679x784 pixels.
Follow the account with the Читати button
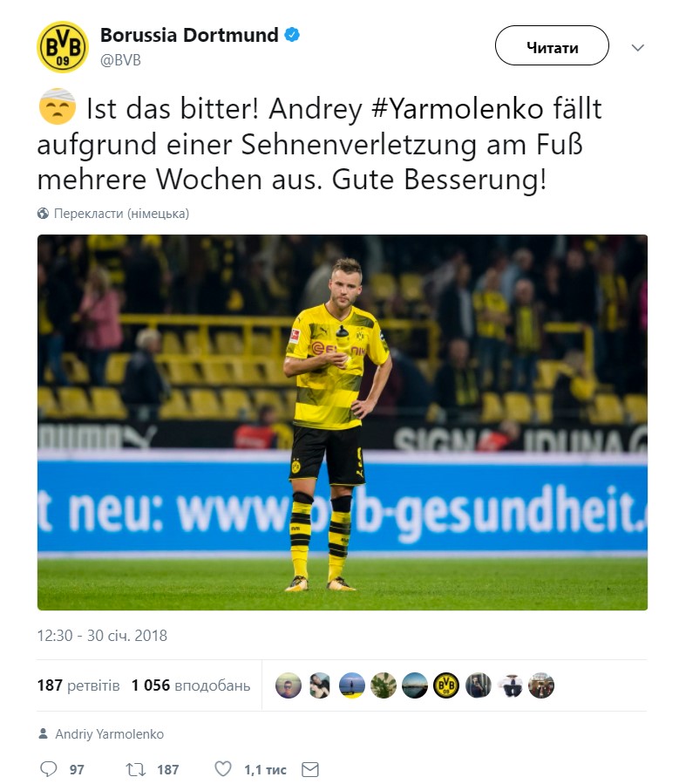[x=552, y=45]
